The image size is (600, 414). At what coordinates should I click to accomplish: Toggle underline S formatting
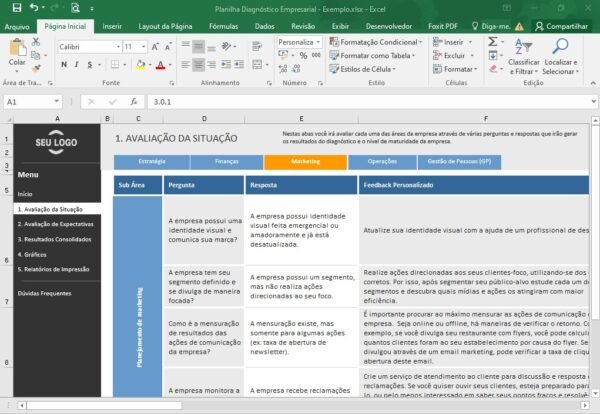[90, 65]
